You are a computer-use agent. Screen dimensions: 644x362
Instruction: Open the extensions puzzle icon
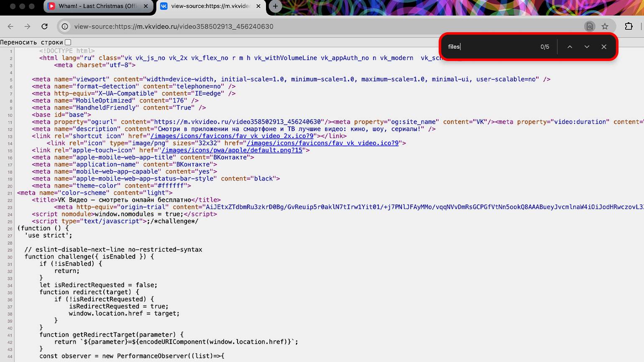[629, 26]
